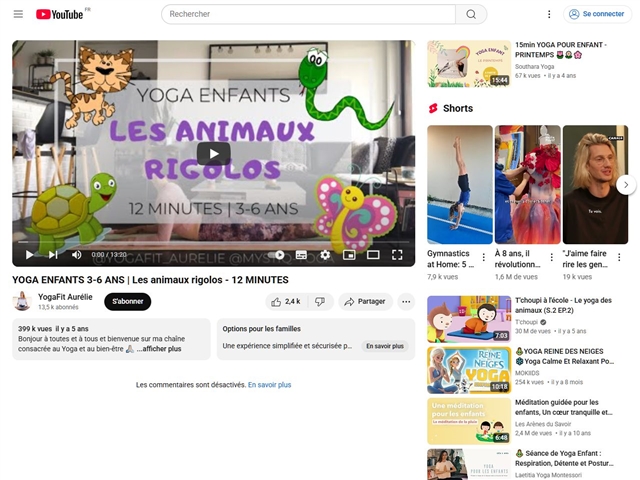Screen dimensions: 640x480
Task: Open Southara Yoga channel link
Action: 534,67
